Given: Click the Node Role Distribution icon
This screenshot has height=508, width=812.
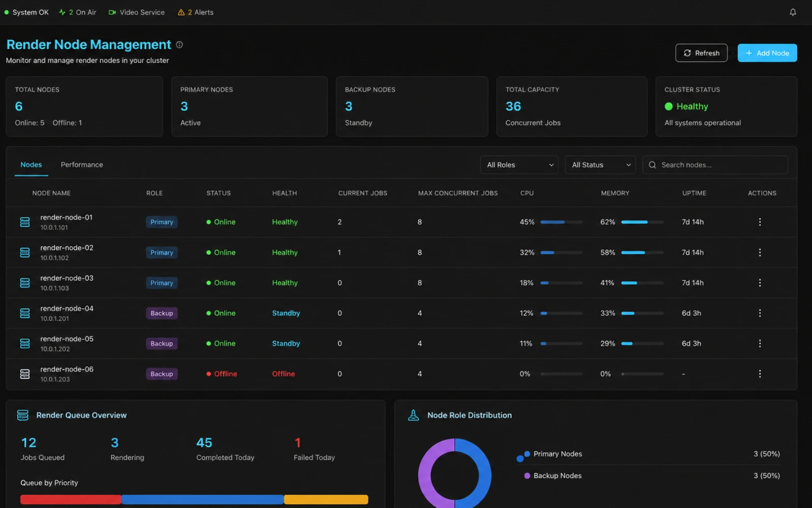Looking at the screenshot, I should (x=414, y=415).
